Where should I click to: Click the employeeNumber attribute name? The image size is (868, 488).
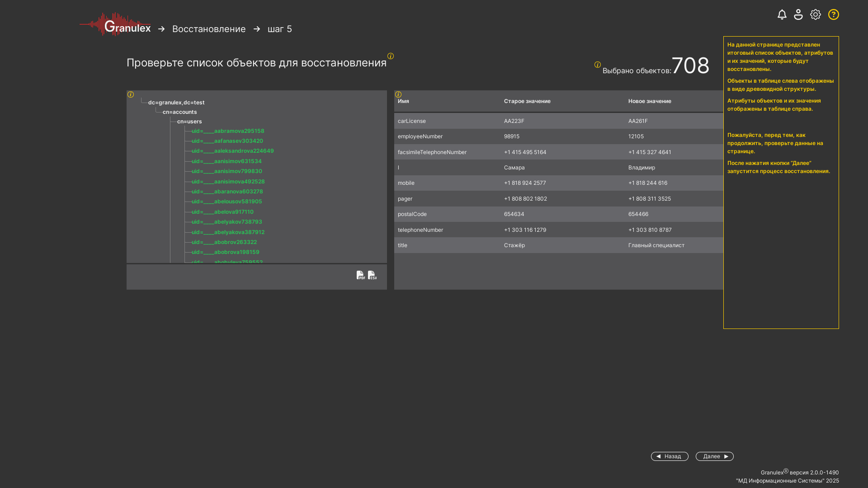coord(420,136)
